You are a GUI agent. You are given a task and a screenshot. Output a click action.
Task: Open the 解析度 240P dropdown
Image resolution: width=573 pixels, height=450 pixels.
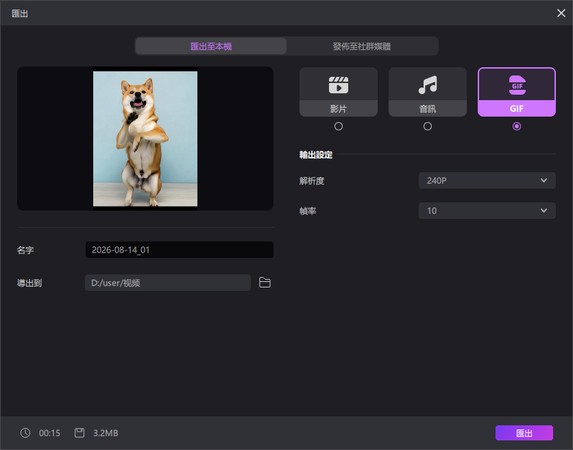tap(487, 181)
